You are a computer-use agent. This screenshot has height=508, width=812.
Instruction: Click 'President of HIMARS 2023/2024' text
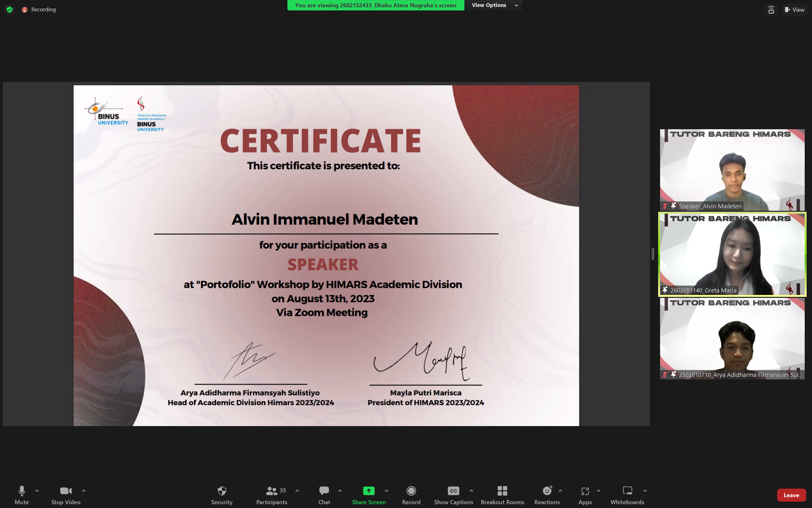(425, 403)
